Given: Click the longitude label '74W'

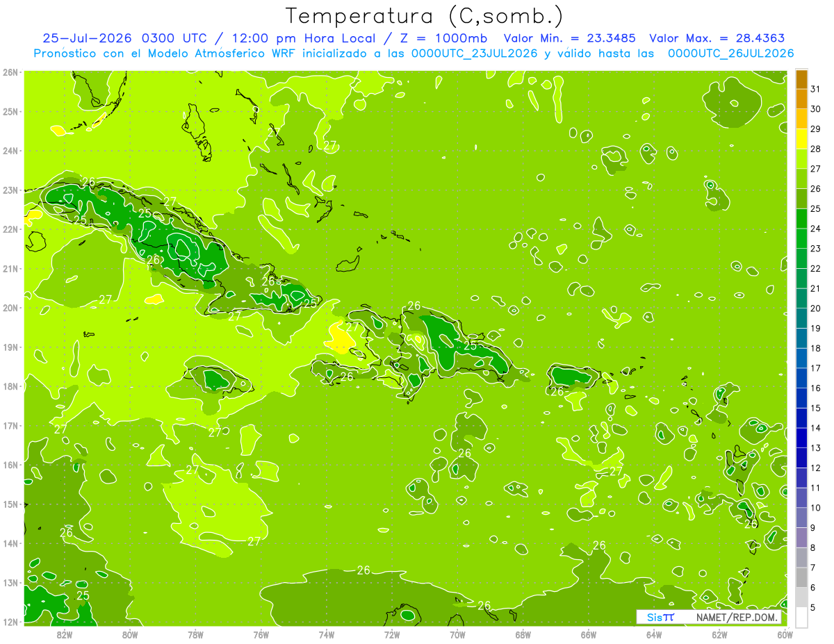Looking at the screenshot, I should (x=327, y=634).
